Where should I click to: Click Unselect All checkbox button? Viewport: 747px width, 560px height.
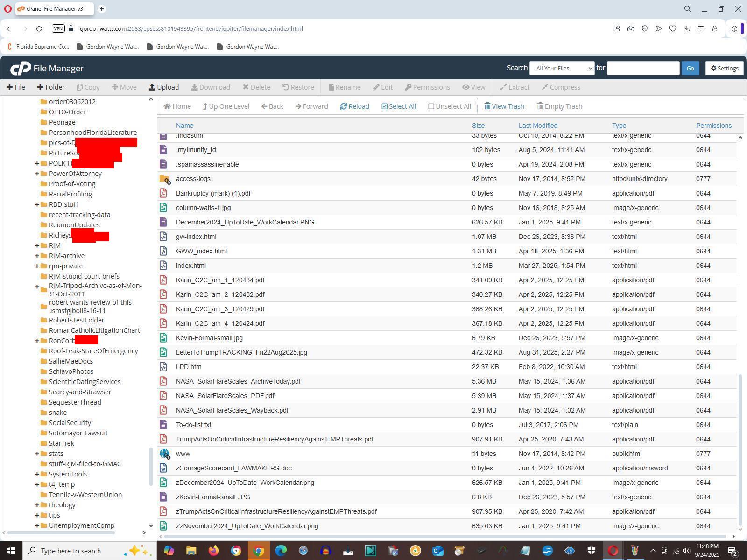pyautogui.click(x=449, y=106)
